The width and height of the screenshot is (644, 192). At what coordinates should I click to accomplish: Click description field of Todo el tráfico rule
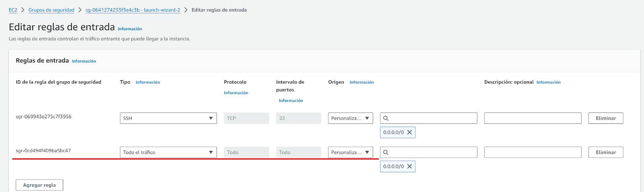533,152
